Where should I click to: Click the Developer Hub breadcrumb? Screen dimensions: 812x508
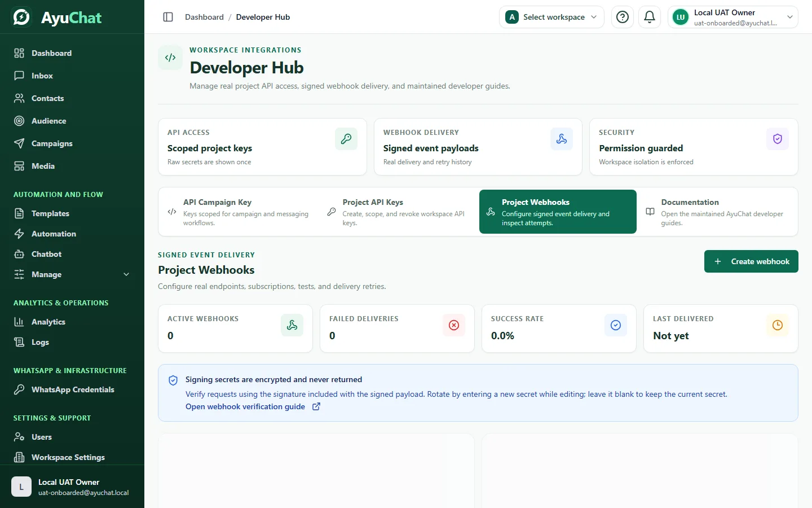click(263, 17)
